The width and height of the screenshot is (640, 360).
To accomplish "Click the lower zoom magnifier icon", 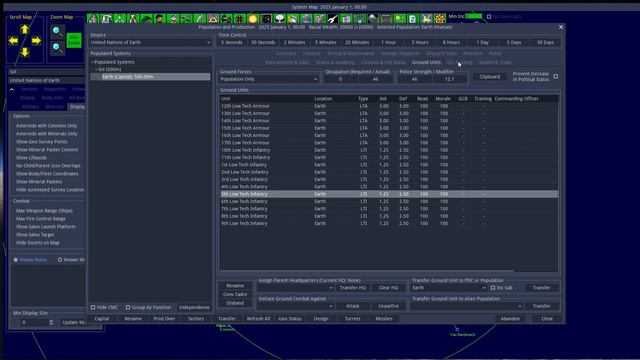I will (57, 48).
